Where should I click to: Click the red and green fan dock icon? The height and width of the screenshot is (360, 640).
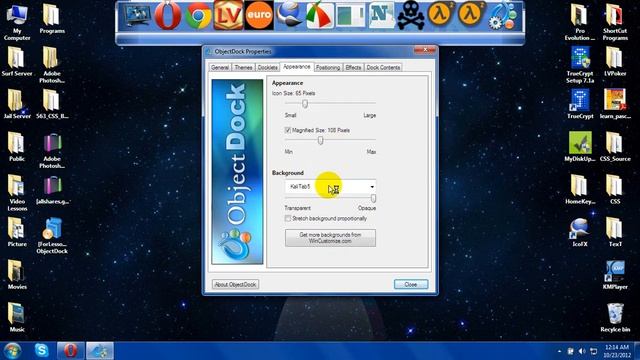[x=320, y=16]
